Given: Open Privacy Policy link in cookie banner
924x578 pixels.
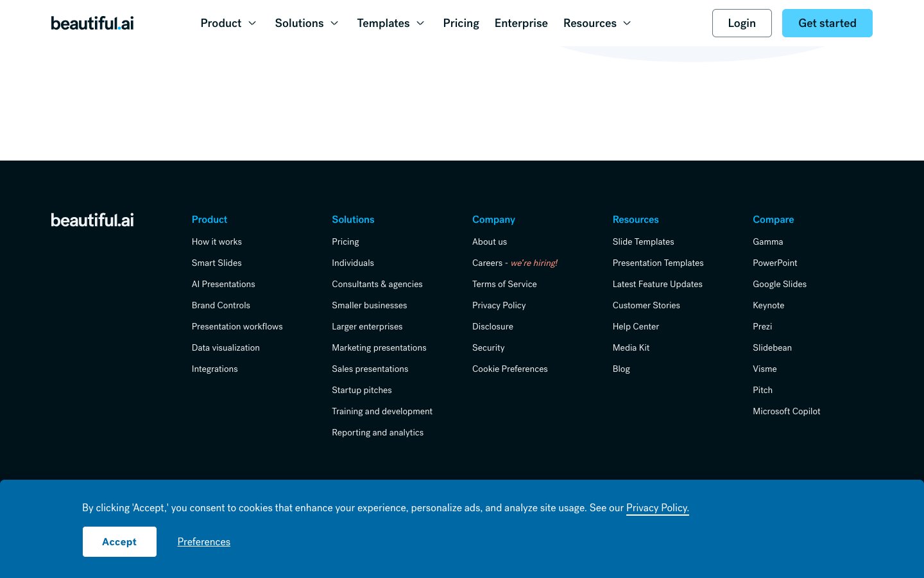Looking at the screenshot, I should click(x=657, y=507).
